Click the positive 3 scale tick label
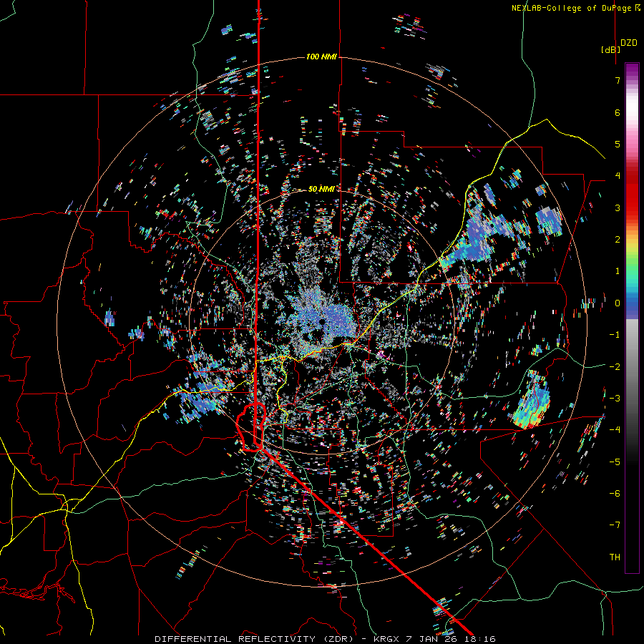Screen dimensions: 644x644 618,208
